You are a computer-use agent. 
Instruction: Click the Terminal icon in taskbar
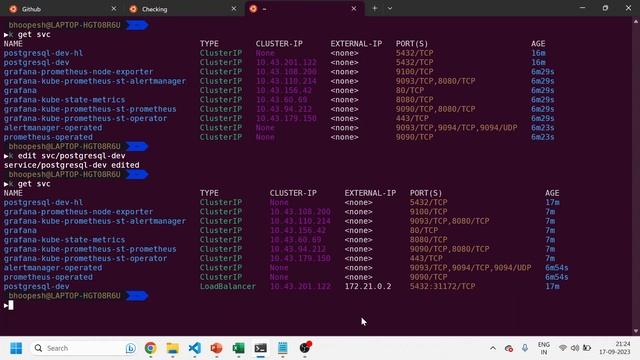click(x=261, y=348)
